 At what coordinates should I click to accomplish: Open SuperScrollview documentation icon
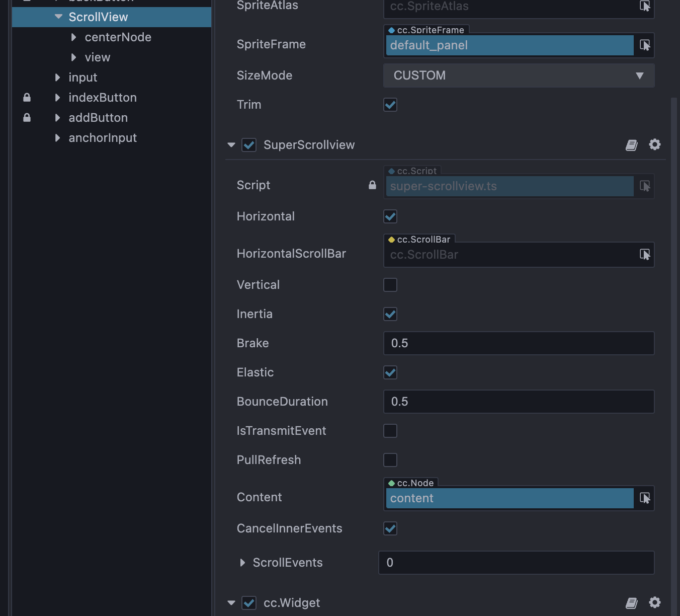click(631, 144)
